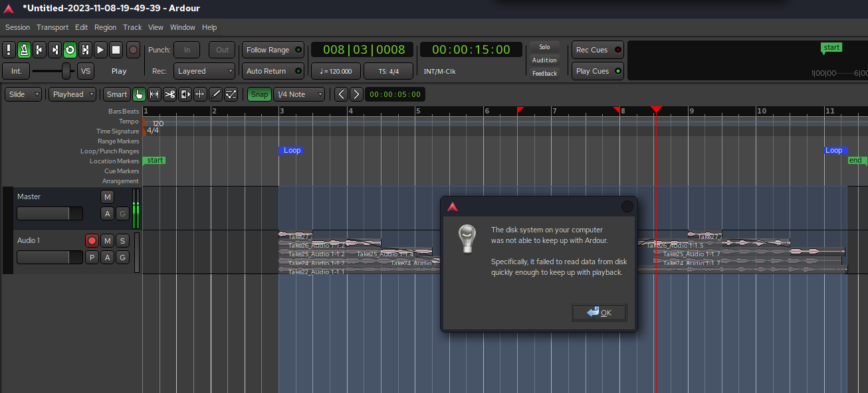Image resolution: width=868 pixels, height=393 pixels.
Task: Toggle Auto Return option
Action: coord(272,71)
